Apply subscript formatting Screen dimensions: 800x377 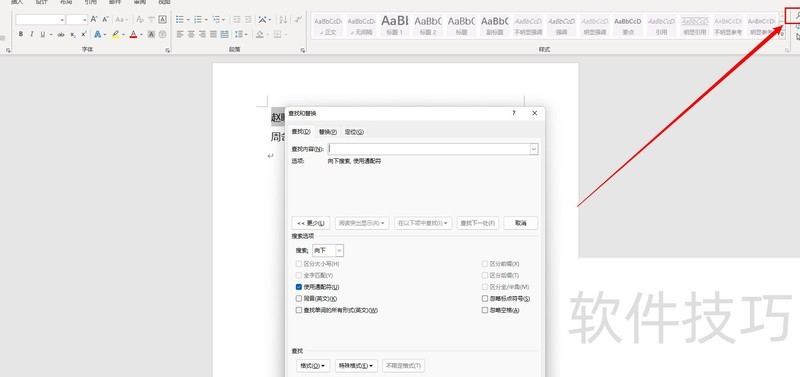tap(73, 34)
